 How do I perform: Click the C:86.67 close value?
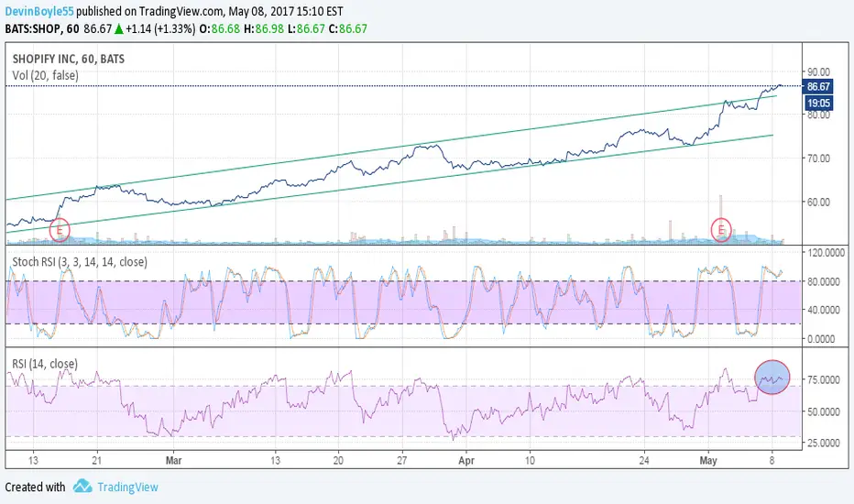coord(348,29)
